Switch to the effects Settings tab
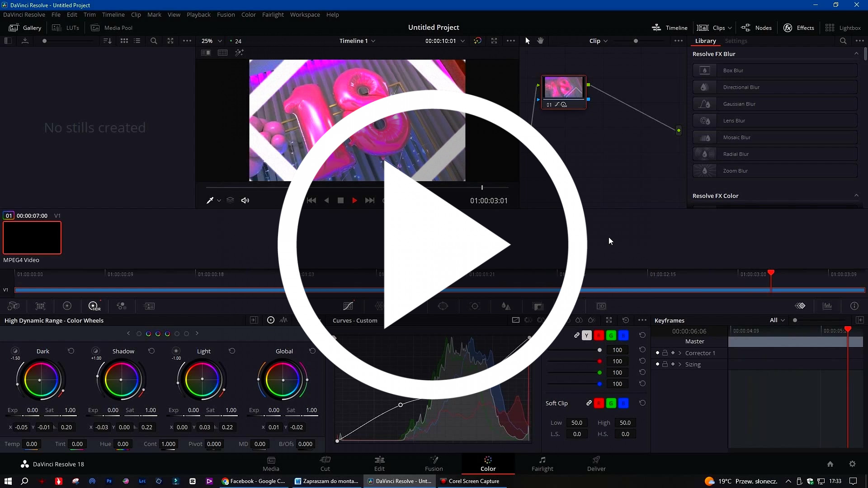Screen dimensions: 868x488 pyautogui.click(x=736, y=41)
